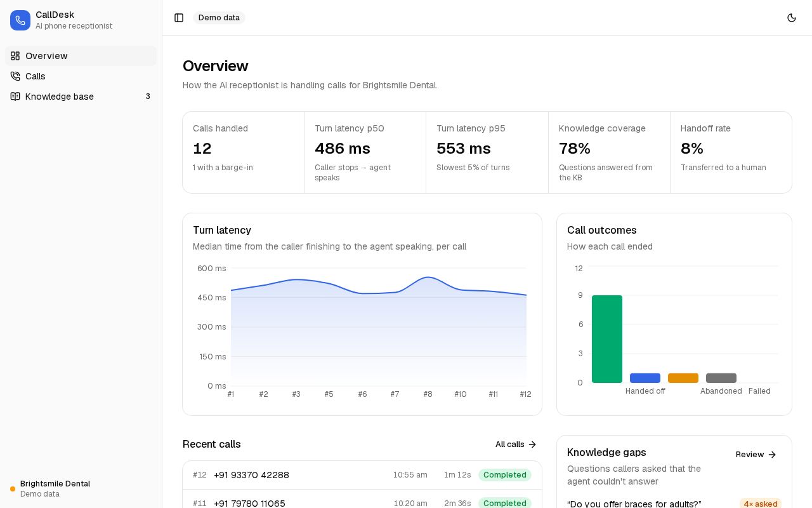Viewport: 812px width, 508px height.
Task: Click the Brightsmile Dental account in sidebar footer
Action: point(81,488)
